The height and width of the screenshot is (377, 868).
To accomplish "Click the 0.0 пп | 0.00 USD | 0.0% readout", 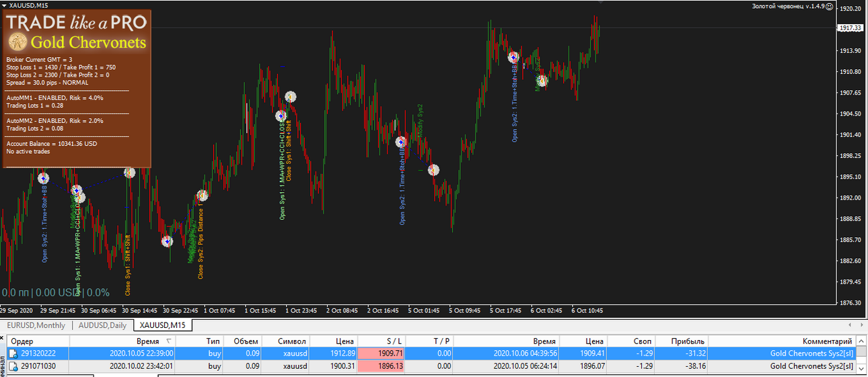I will coord(56,293).
